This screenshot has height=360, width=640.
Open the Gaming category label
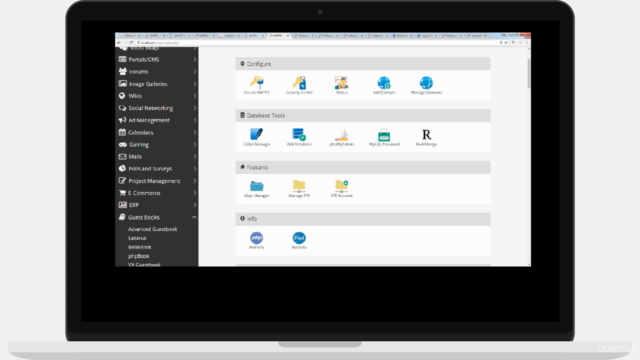click(139, 144)
